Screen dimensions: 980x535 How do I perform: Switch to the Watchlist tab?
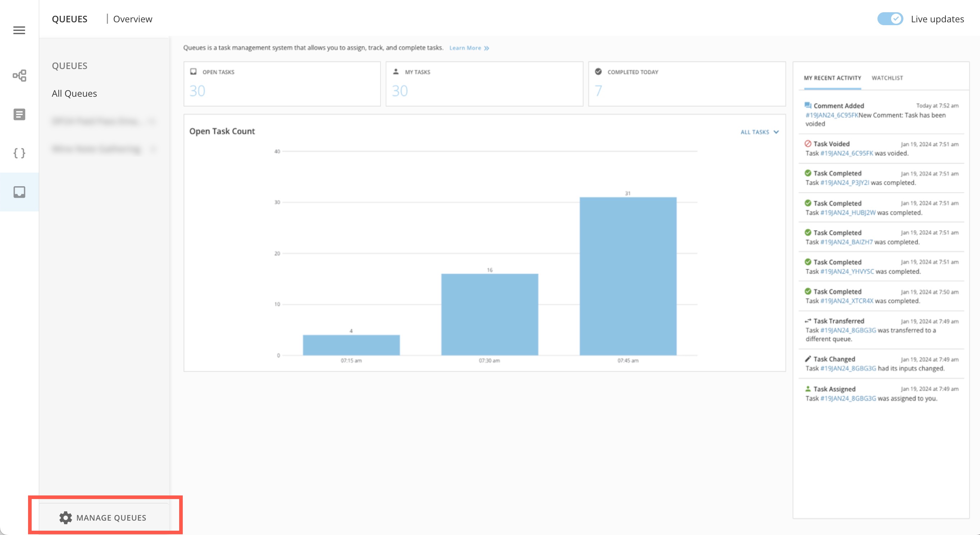(x=887, y=78)
